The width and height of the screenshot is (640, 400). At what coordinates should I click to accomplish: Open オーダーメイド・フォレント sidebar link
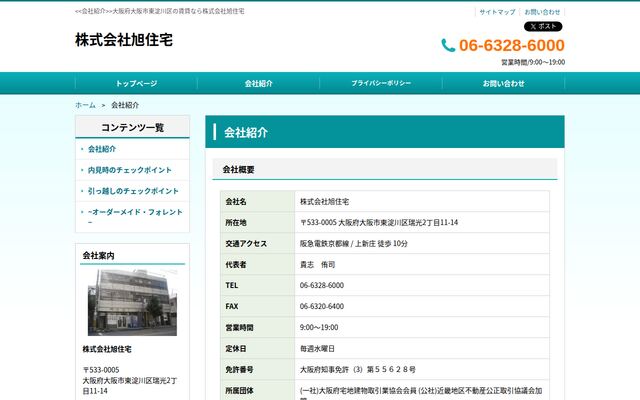[135, 217]
